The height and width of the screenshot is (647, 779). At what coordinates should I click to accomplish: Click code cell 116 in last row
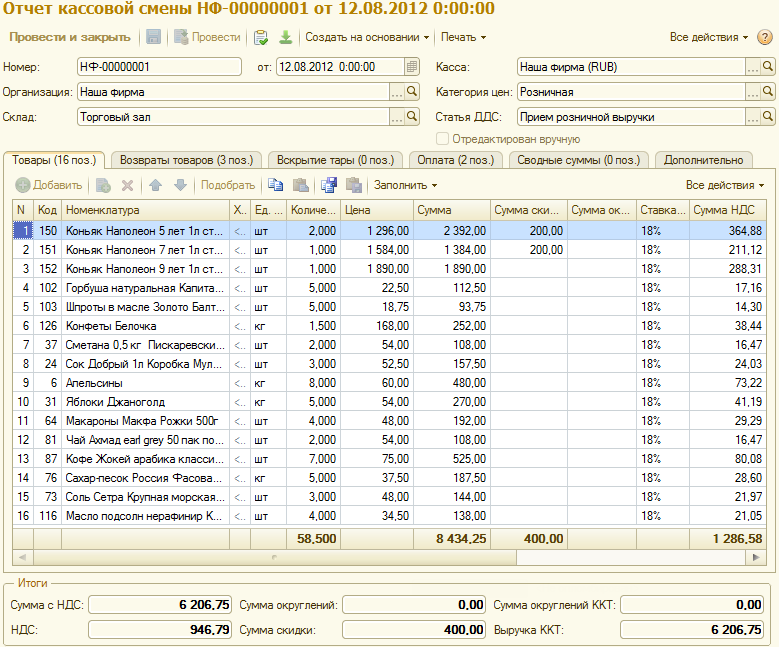tap(48, 516)
